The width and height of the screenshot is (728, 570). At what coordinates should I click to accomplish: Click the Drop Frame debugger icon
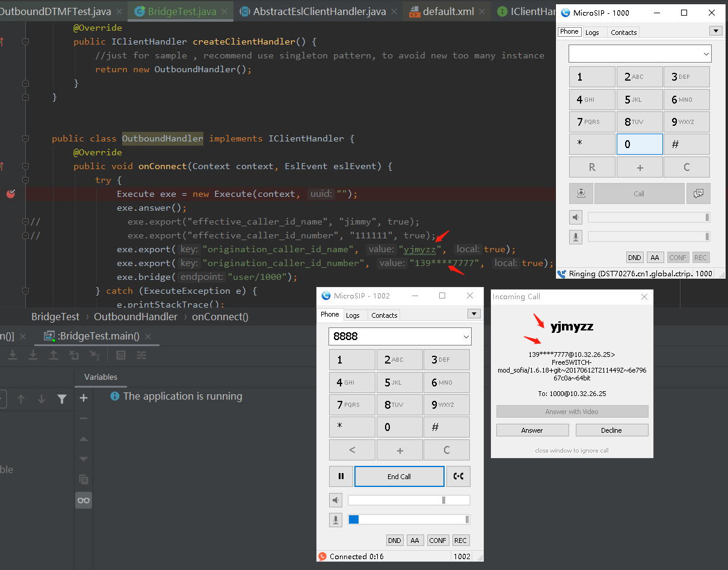tap(74, 355)
